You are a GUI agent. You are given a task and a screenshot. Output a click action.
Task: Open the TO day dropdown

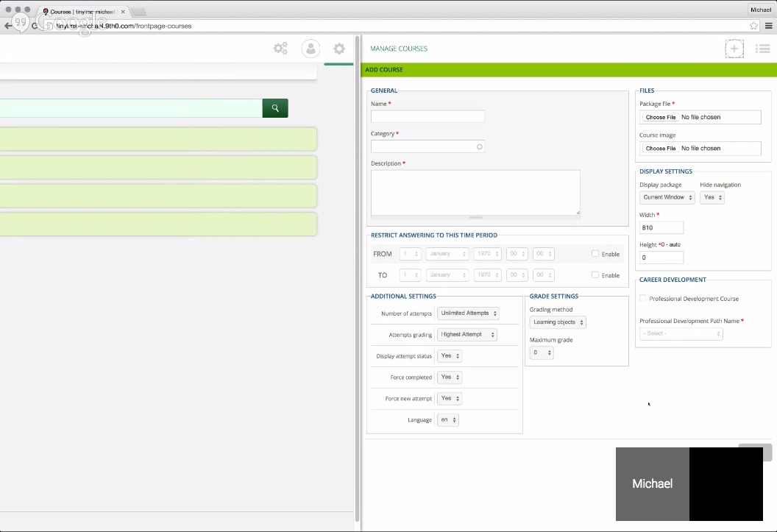410,275
